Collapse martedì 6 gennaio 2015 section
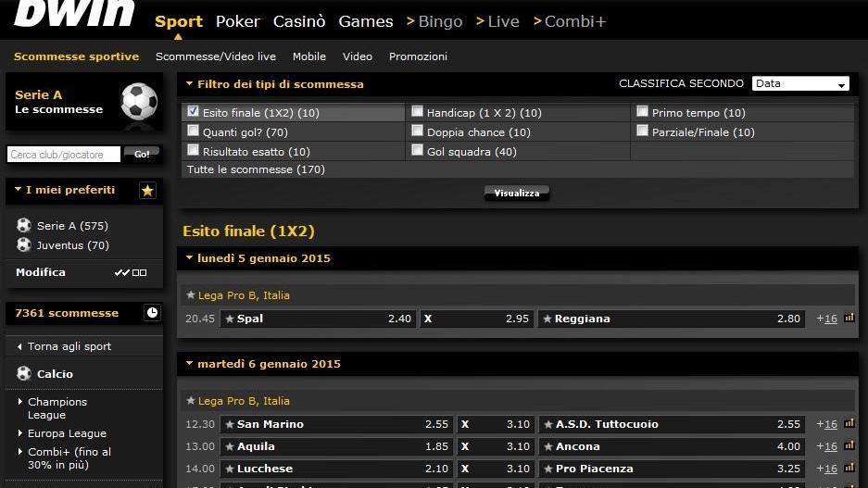The width and height of the screenshot is (868, 488). 189,363
